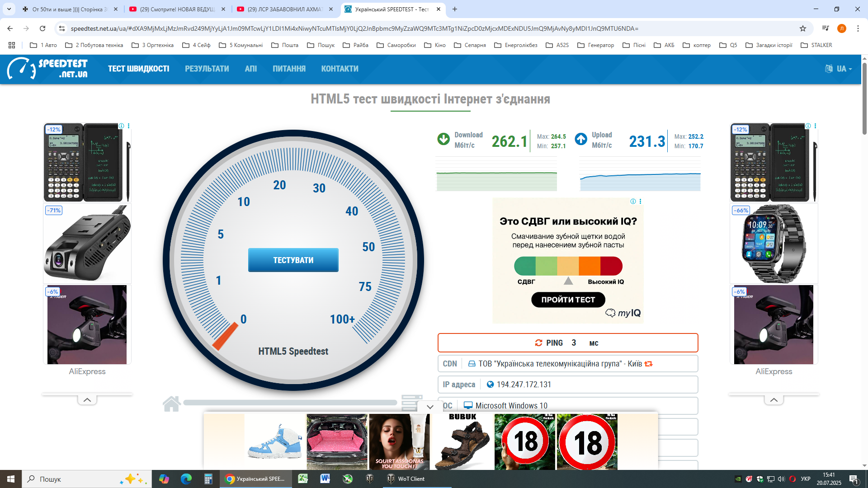This screenshot has width=868, height=488.
Task: Switch to the ЛСР ЗАБАВОВНИЛ YouTube tab
Action: pyautogui.click(x=284, y=9)
